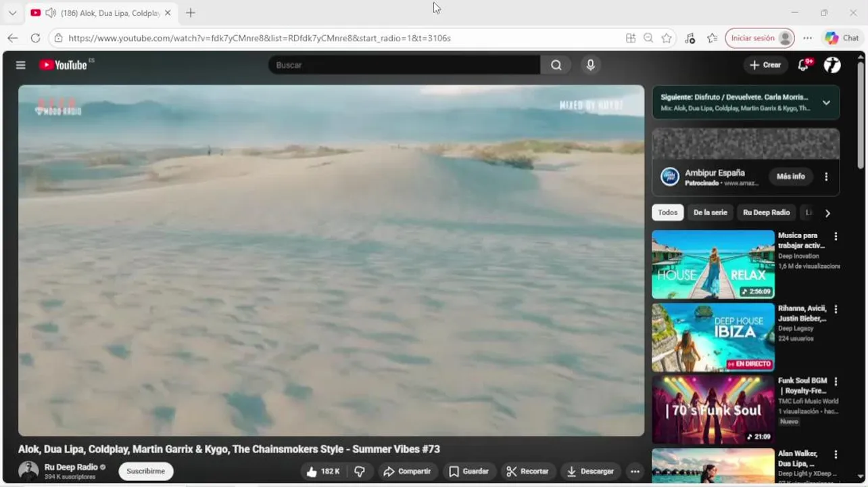
Task: Click the browser address bar URL
Action: pyautogui.click(x=260, y=39)
